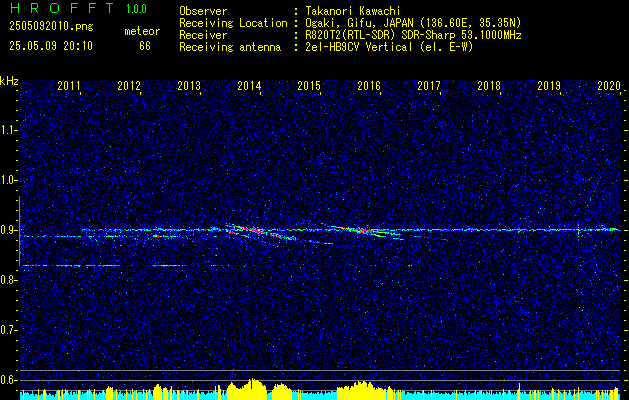Click the Receiver field label
The width and height of the screenshot is (629, 400).
203,35
